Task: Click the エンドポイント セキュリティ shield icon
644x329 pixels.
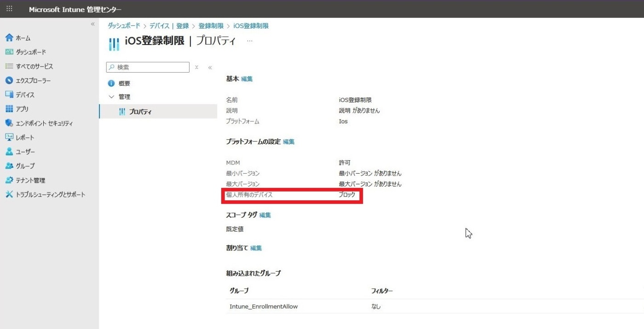Action: 9,123
